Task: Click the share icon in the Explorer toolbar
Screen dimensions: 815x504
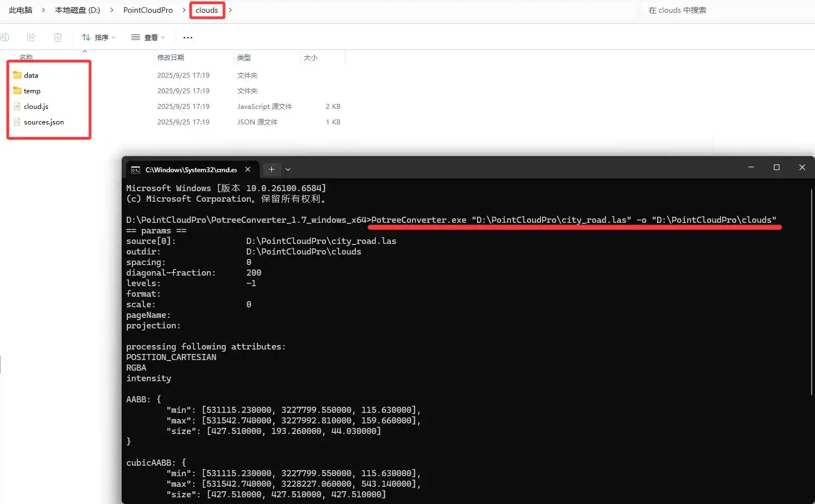Action: coord(31,37)
